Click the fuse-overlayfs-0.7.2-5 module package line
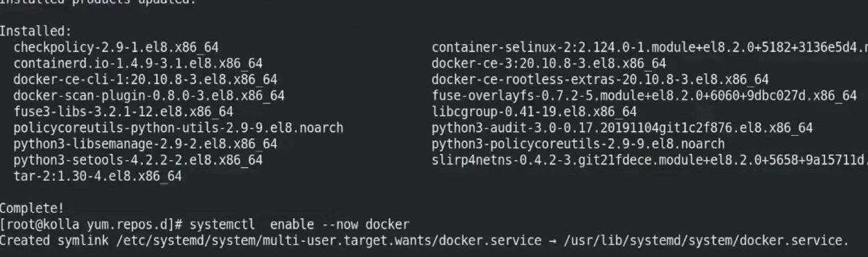The width and height of the screenshot is (868, 257). (x=644, y=95)
